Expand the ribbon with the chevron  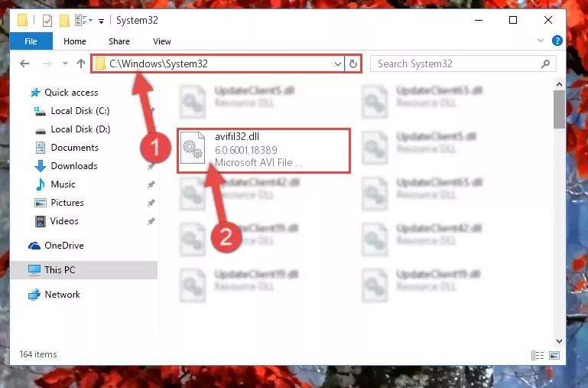point(541,41)
